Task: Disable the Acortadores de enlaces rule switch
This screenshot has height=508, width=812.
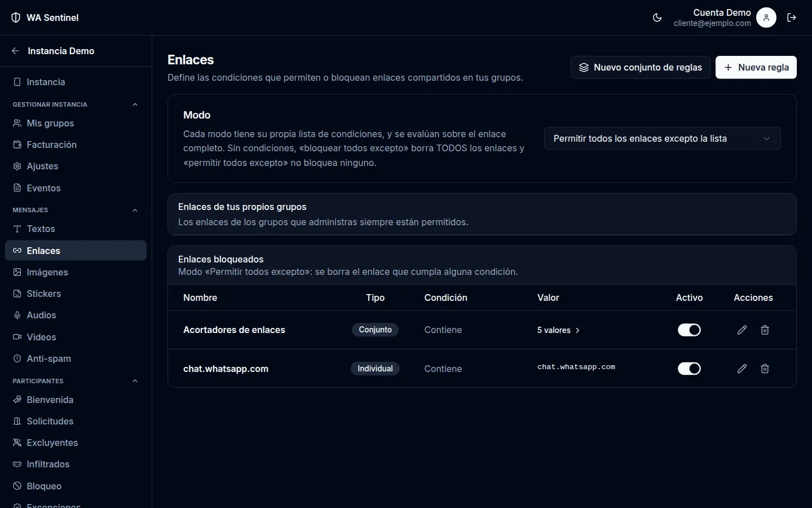Action: [x=689, y=330]
